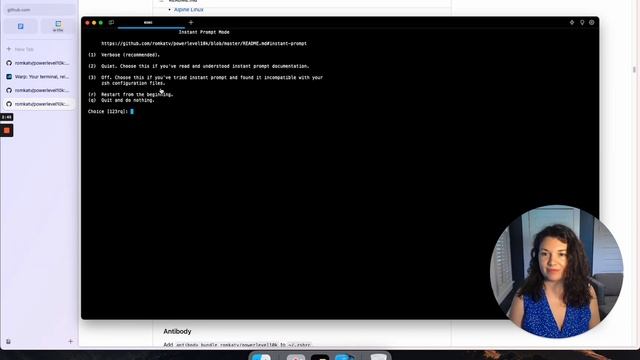
Task: Open Alpine Linux link on the GitHub page
Action: pos(189,9)
